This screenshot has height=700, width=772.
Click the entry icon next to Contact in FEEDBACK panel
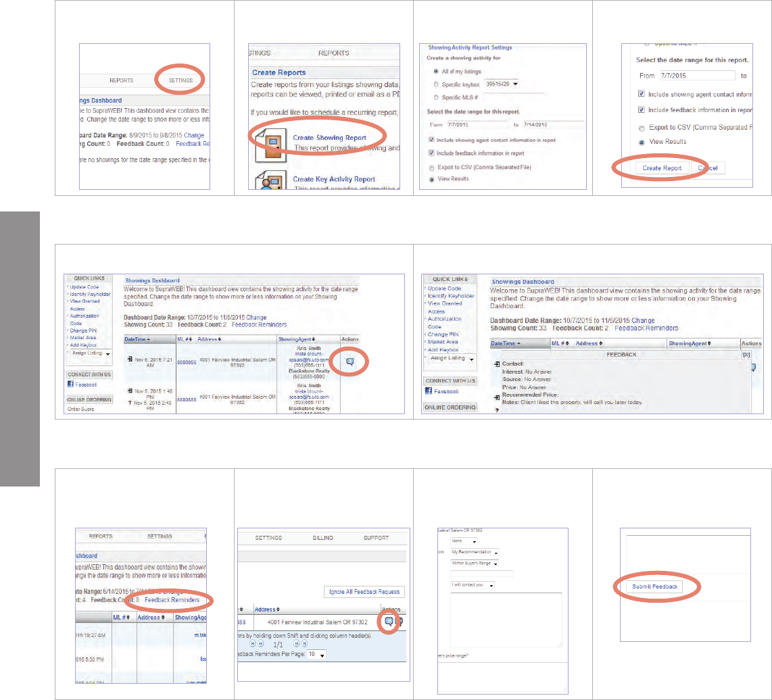(x=497, y=364)
